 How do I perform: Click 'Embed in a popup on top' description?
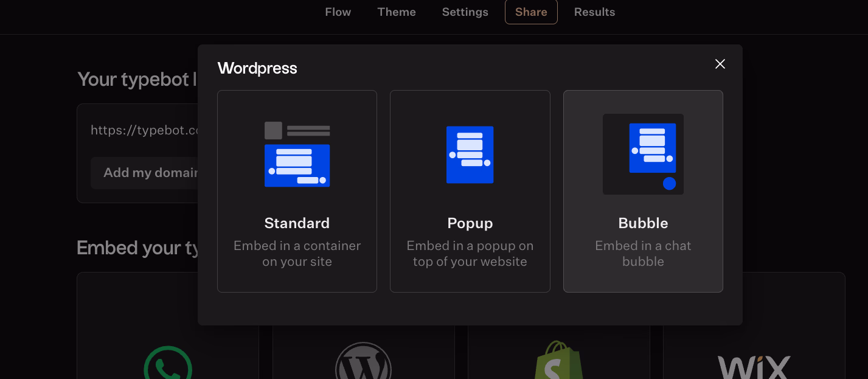pos(470,254)
